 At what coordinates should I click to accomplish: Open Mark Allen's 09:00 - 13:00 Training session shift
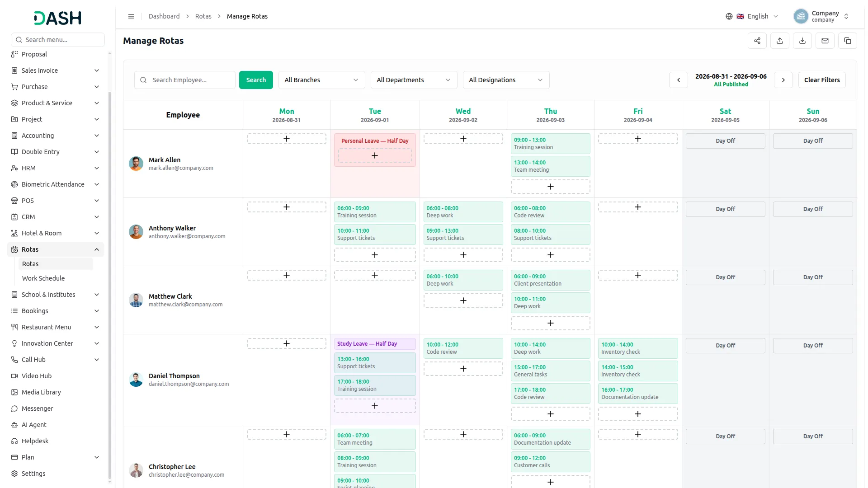[x=550, y=144]
